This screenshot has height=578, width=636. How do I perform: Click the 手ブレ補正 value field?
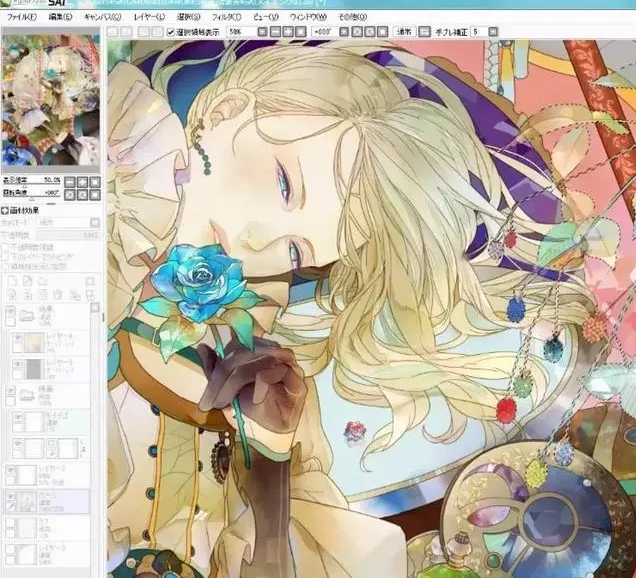click(x=479, y=32)
